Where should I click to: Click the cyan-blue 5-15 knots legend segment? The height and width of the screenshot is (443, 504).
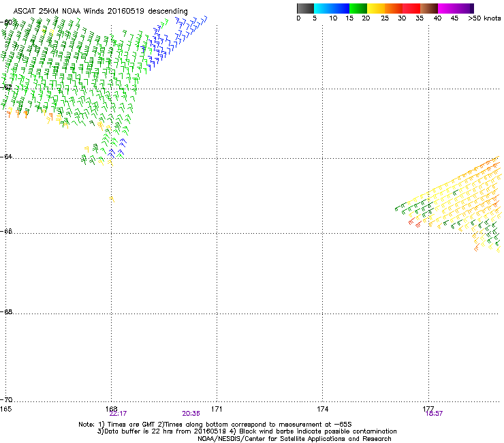(332, 8)
